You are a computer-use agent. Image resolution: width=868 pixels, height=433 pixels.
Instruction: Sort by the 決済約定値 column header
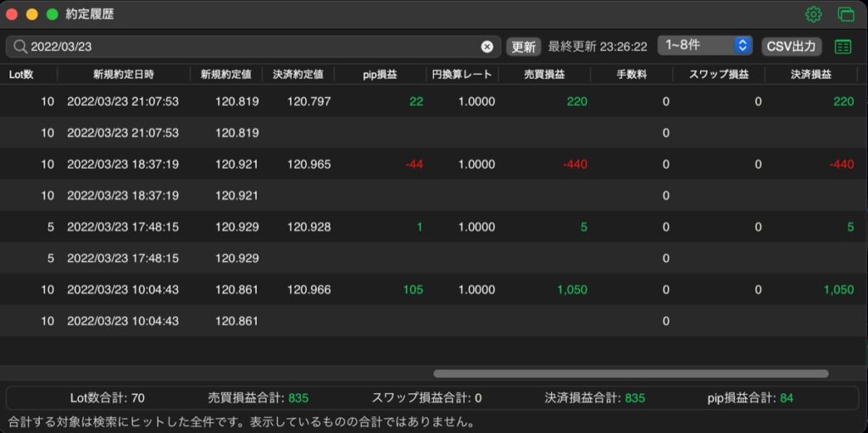(298, 75)
